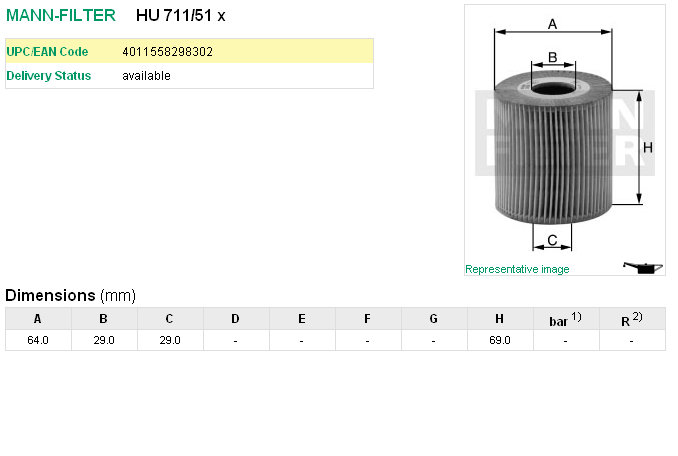The height and width of the screenshot is (456, 678).
Task: Click the 'bar 1)' column header
Action: pyautogui.click(x=566, y=319)
